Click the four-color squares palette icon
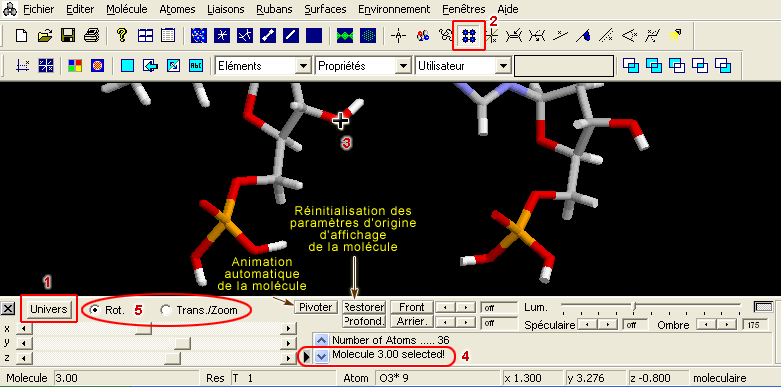 point(75,65)
